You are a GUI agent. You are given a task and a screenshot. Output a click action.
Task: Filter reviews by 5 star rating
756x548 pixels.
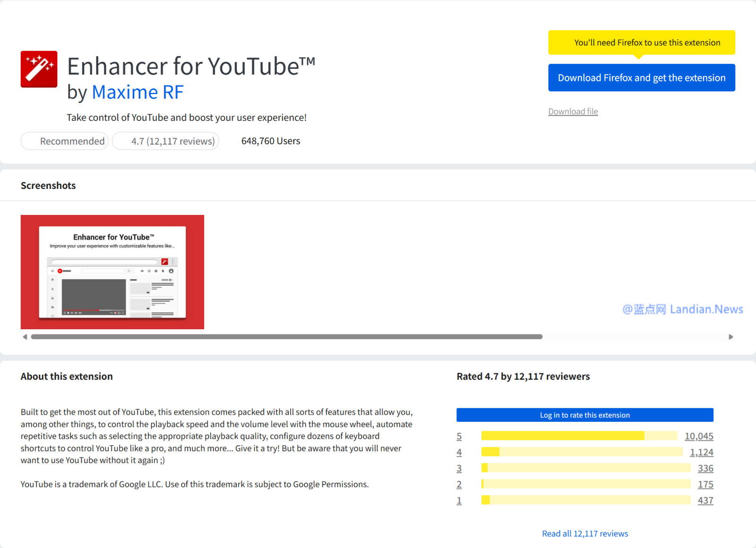[459, 437]
